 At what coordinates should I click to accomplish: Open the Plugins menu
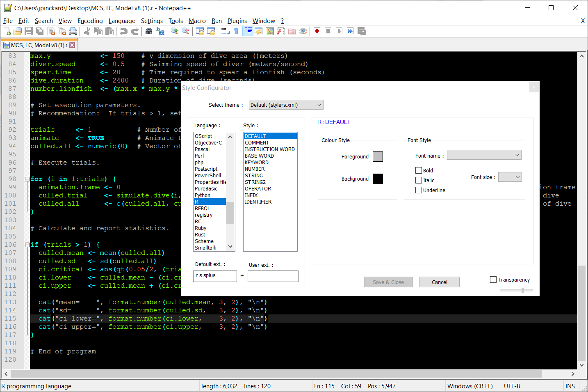click(x=237, y=21)
